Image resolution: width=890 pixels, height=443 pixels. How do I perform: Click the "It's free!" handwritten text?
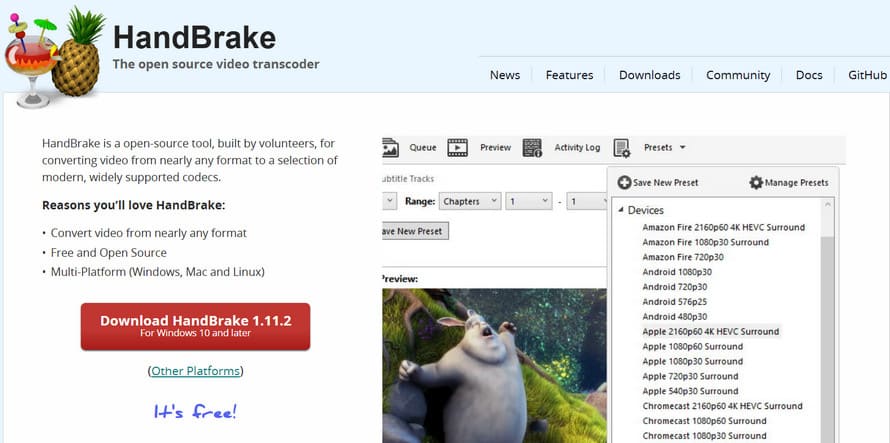[x=195, y=412]
